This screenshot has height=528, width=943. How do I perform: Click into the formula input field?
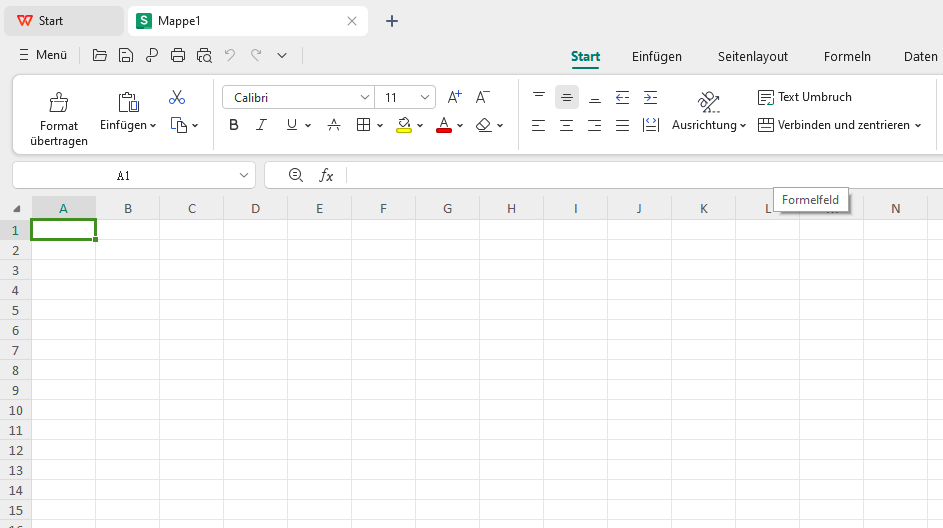point(645,175)
